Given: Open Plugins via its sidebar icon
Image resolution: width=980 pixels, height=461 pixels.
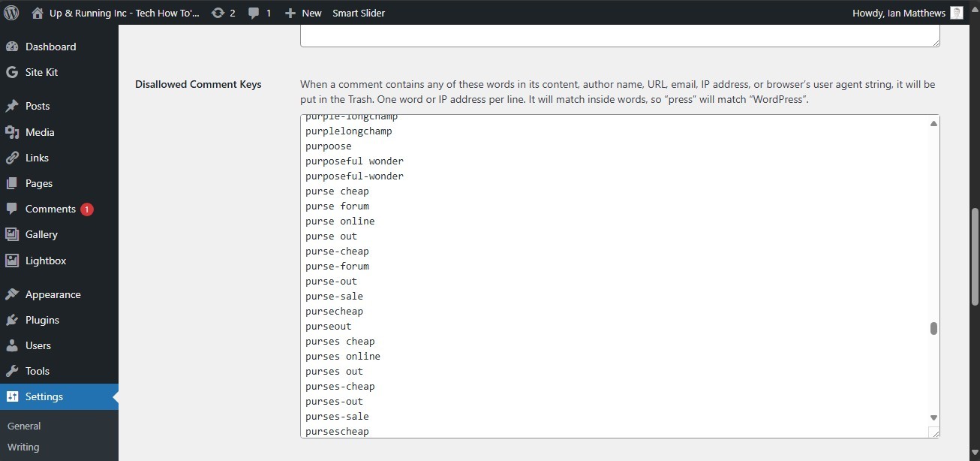Looking at the screenshot, I should pyautogui.click(x=13, y=320).
